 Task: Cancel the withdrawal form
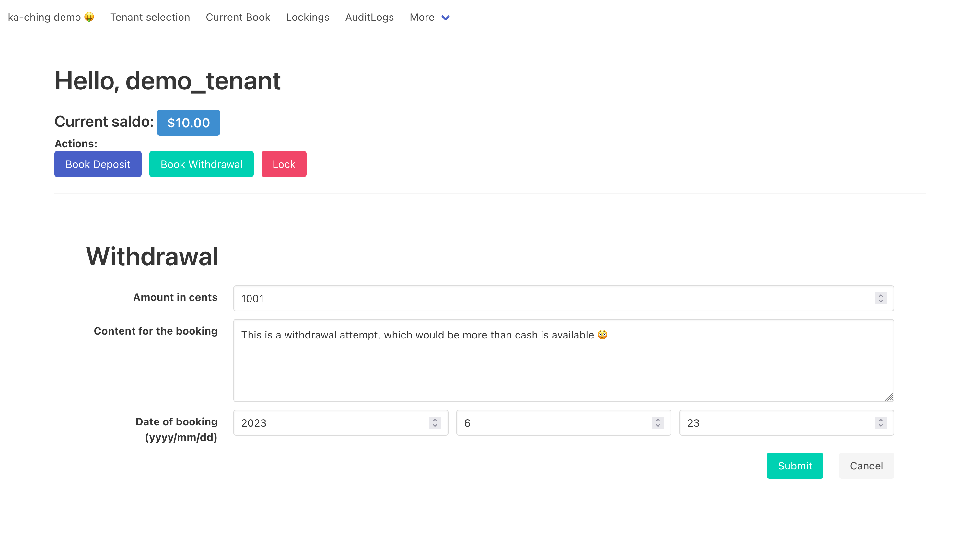point(866,466)
